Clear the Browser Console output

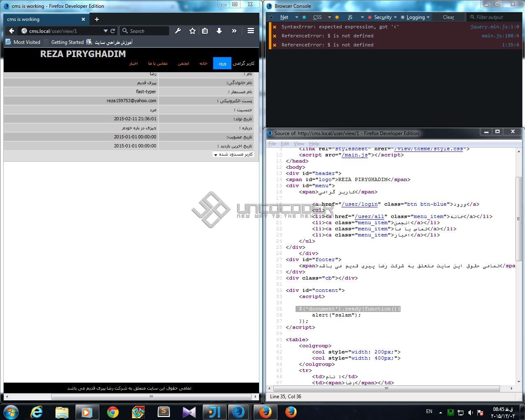click(448, 17)
